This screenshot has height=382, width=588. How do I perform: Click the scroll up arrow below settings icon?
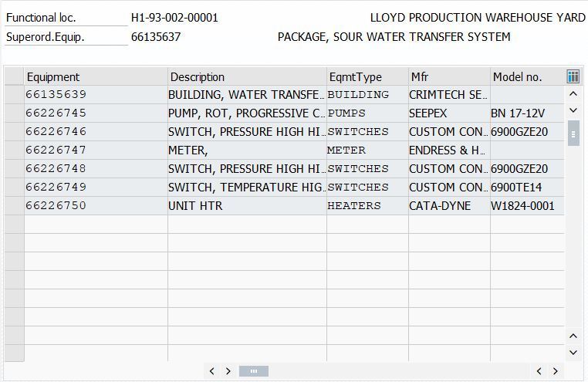click(573, 94)
